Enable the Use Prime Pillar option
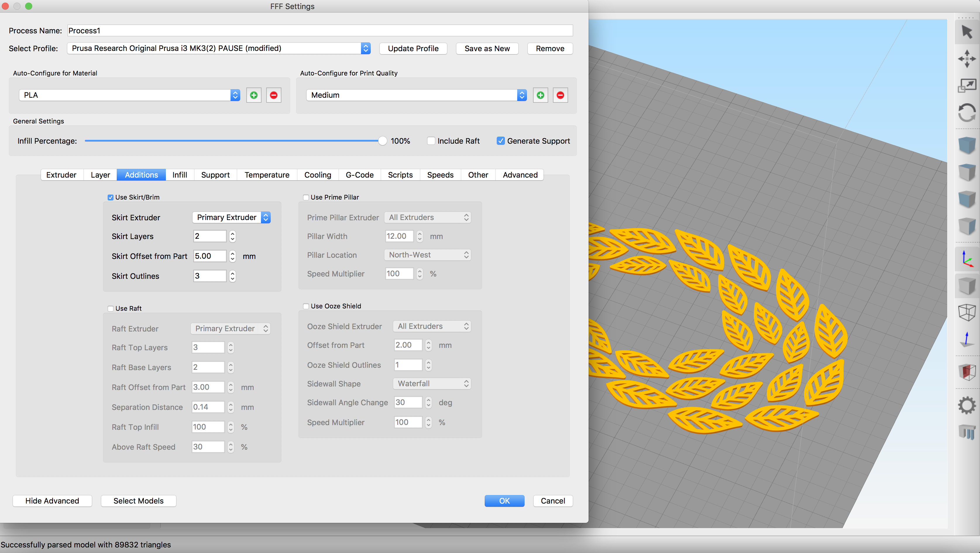The image size is (980, 553). tap(306, 197)
